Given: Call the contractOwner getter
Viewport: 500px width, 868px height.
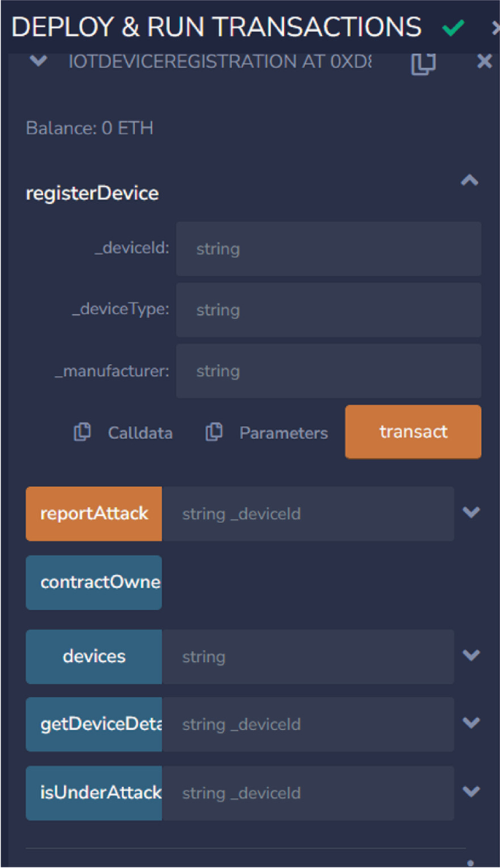Looking at the screenshot, I should 94,582.
